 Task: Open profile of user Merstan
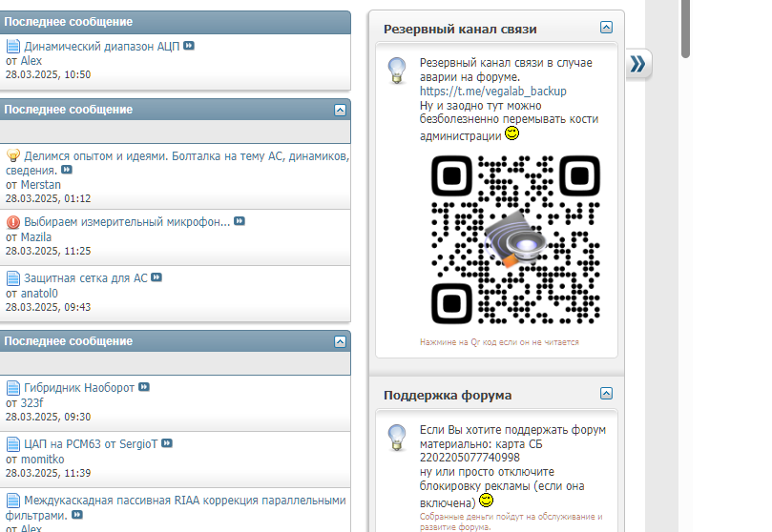click(40, 185)
